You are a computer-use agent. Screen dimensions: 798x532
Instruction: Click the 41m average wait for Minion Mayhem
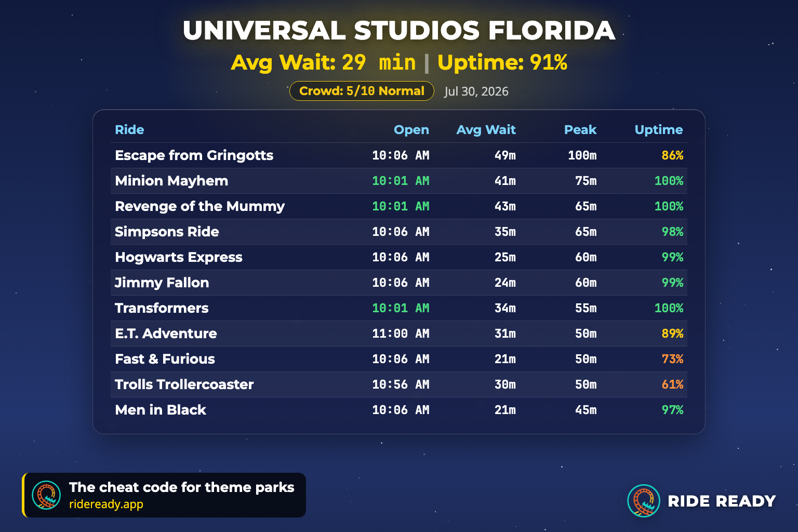pyautogui.click(x=505, y=181)
